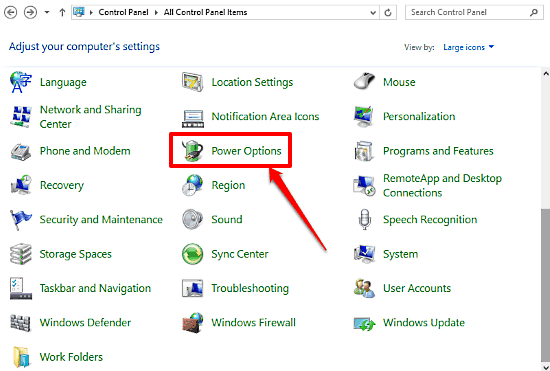Open the Taskbar and Navigation icon

[x=21, y=288]
